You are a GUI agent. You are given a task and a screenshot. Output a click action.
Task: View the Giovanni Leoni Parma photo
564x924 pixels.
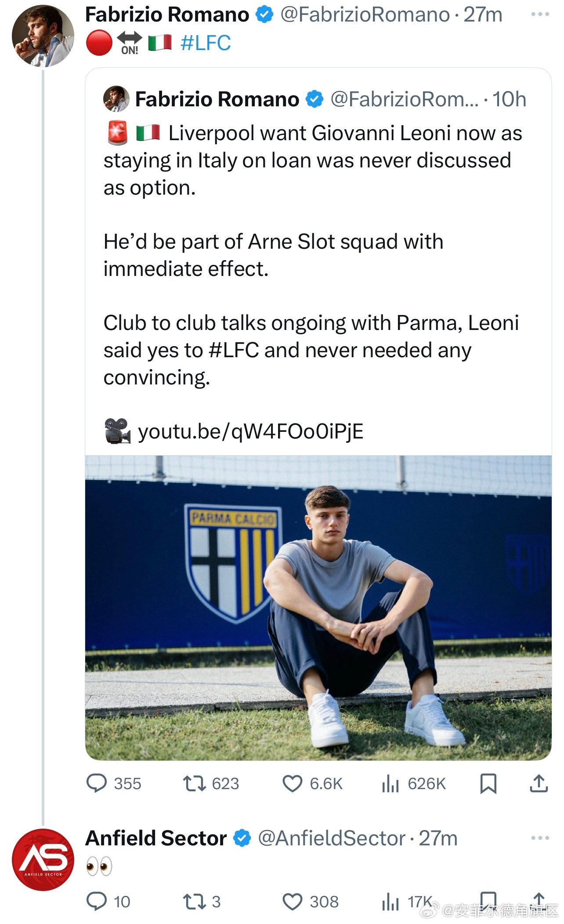pos(318,608)
